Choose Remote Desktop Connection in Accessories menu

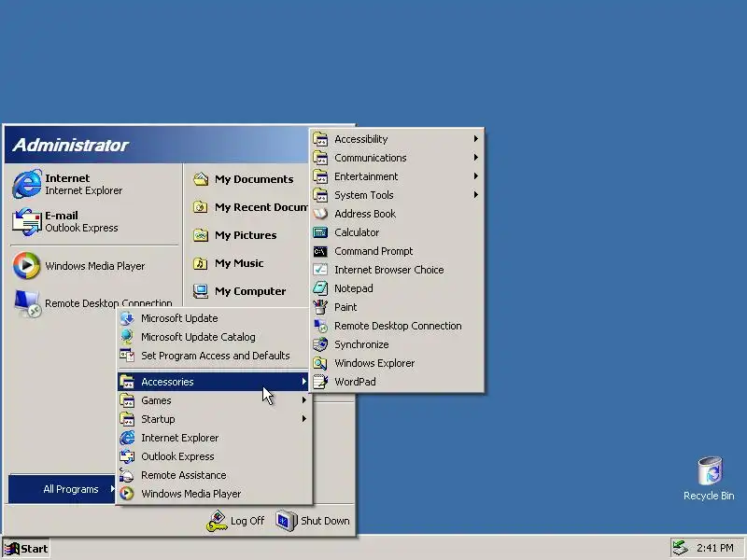click(x=396, y=326)
